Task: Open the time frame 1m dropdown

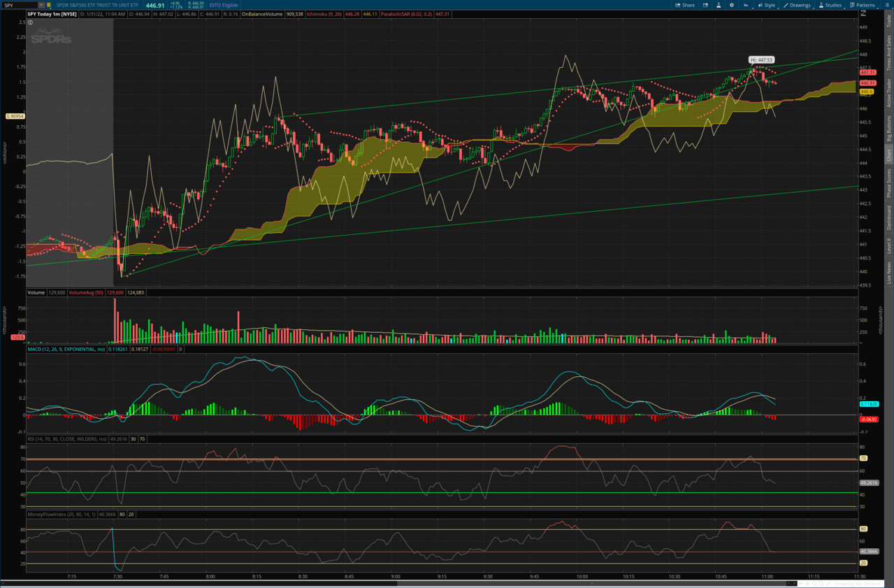Action: point(746,5)
